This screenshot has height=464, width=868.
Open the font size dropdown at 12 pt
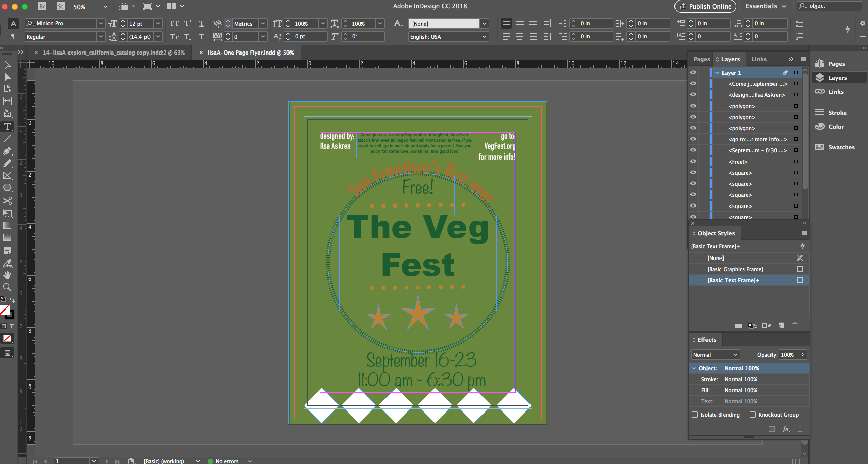tap(158, 23)
